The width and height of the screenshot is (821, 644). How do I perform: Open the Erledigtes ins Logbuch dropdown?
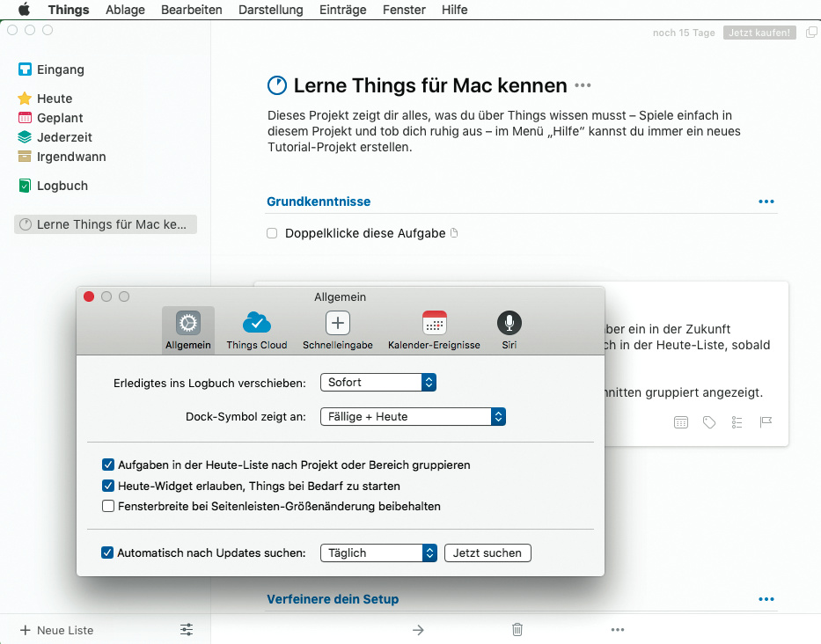(378, 382)
